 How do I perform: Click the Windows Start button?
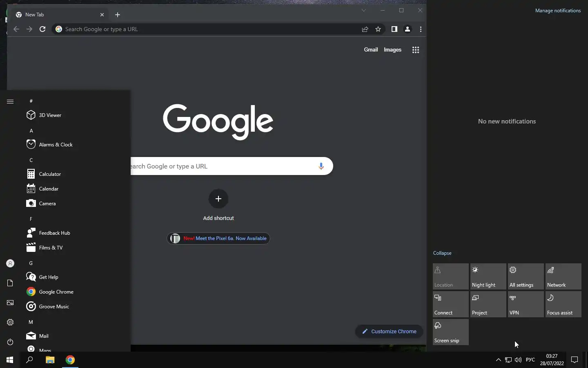(10, 360)
